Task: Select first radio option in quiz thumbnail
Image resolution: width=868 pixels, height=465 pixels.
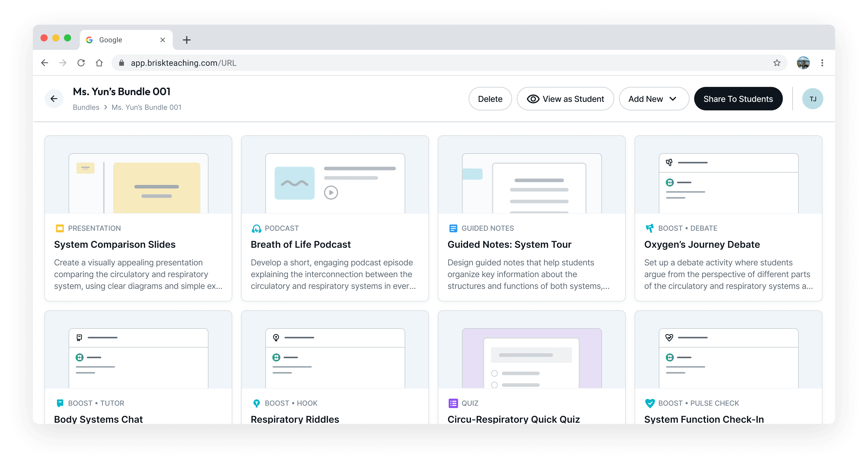Action: coord(494,373)
